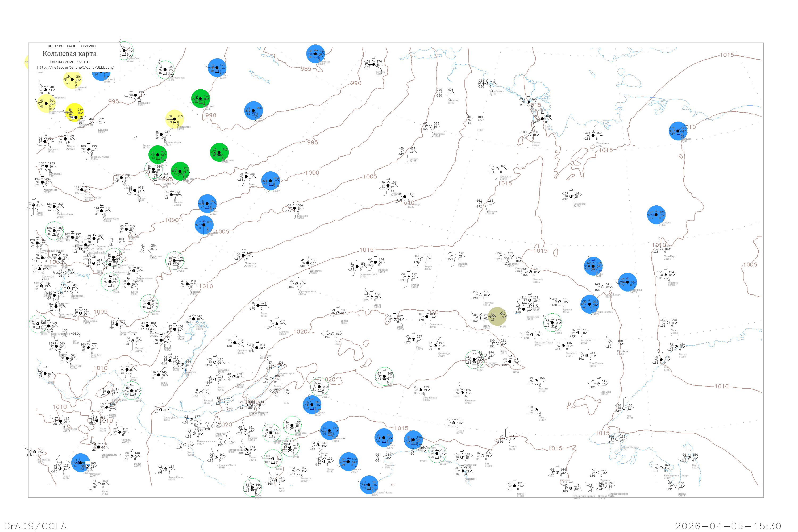Click the 985 isobar label at top
This screenshot has width=798, height=532.
[306, 69]
